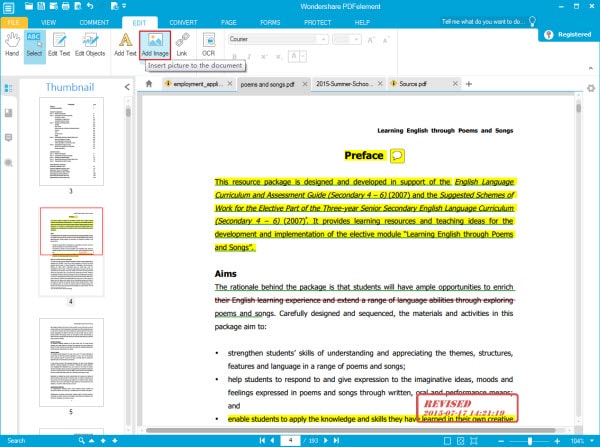
Task: Select the Hand tool
Action: click(x=12, y=45)
